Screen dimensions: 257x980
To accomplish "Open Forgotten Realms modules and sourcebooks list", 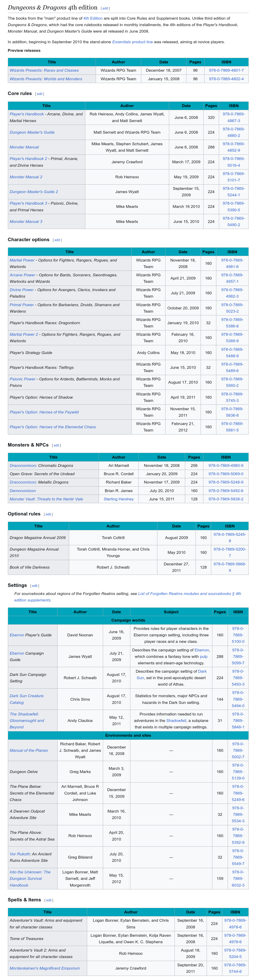I will 128,597.
